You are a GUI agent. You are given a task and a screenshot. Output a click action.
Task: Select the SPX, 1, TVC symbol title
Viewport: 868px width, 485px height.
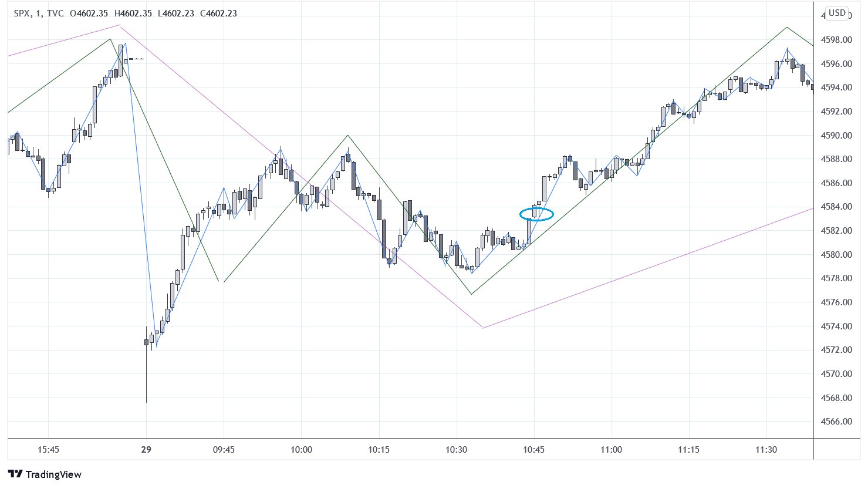click(39, 14)
